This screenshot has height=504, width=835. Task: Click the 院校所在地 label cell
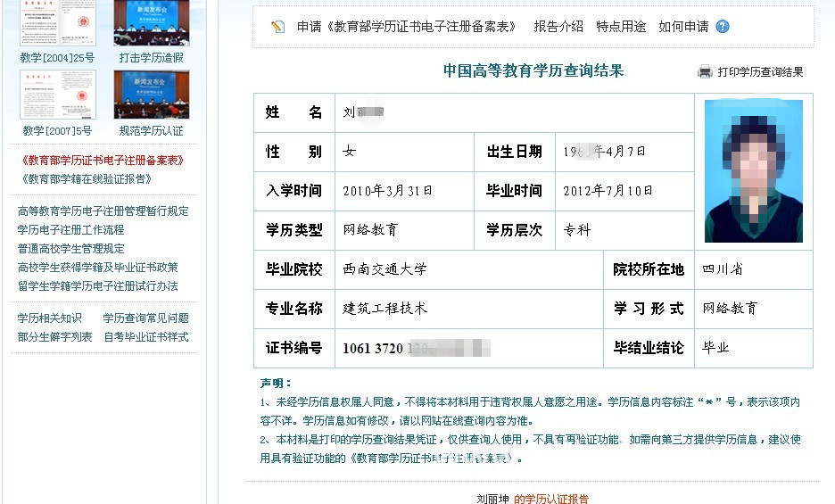[649, 269]
